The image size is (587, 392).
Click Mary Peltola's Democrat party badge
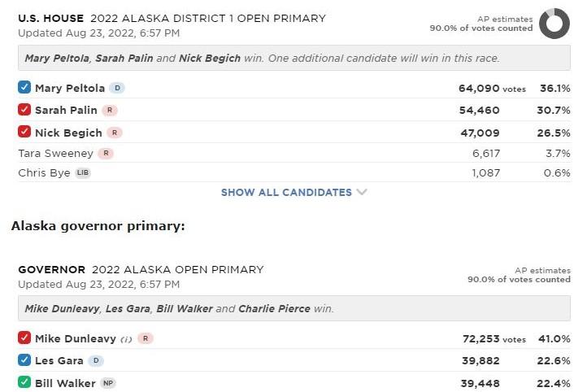tap(117, 88)
